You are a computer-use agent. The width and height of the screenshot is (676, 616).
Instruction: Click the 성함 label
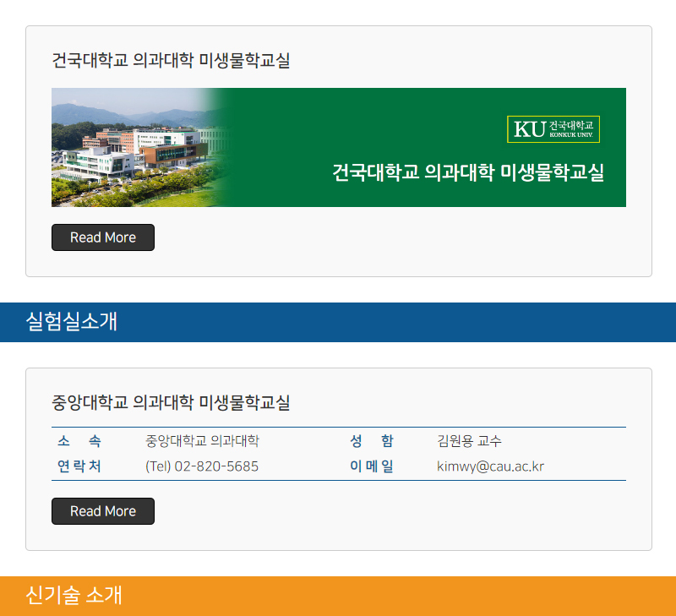(372, 440)
